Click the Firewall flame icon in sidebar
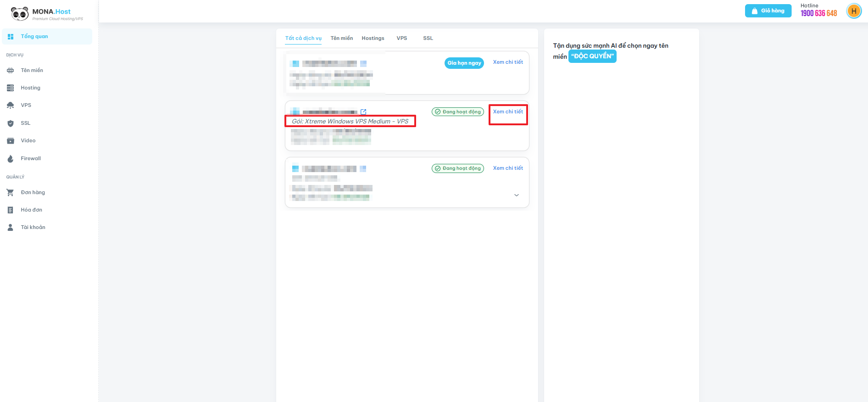The width and height of the screenshot is (868, 402). pyautogui.click(x=11, y=158)
